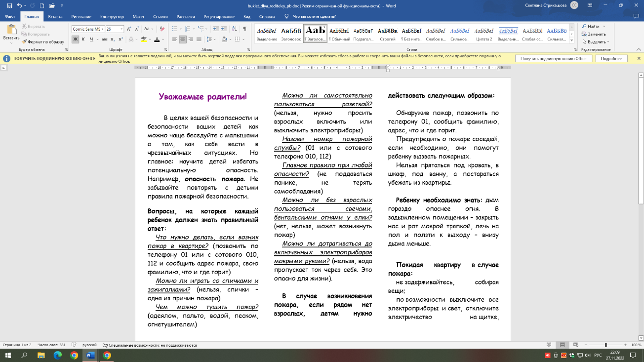The image size is (644, 362).
Task: Apply the Заголовок style from gallery
Action: coord(291,34)
